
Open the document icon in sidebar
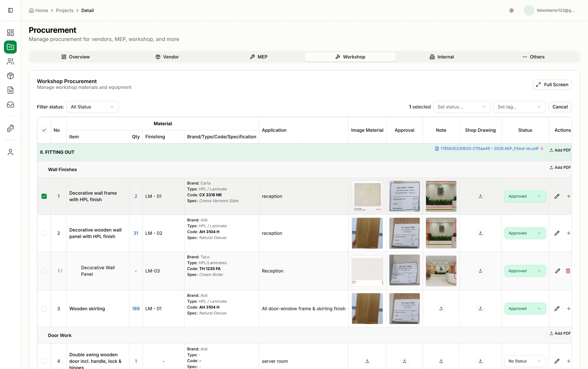[x=10, y=90]
